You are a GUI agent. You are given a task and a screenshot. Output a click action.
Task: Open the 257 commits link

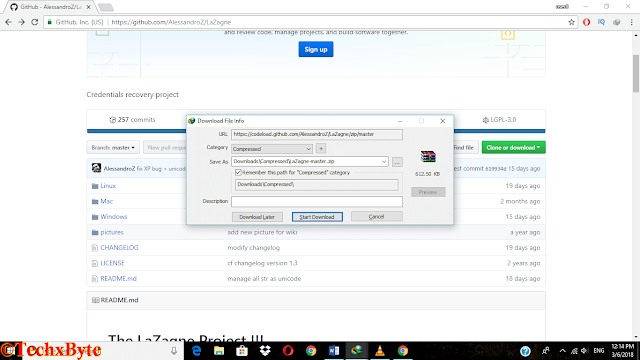(x=132, y=120)
